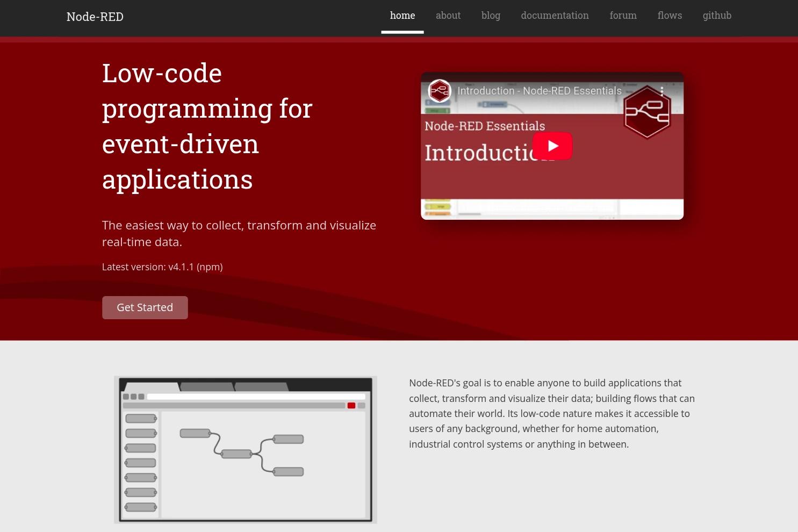Open the blog navigation link
Viewport: 798px width, 532px height.
[491, 16]
